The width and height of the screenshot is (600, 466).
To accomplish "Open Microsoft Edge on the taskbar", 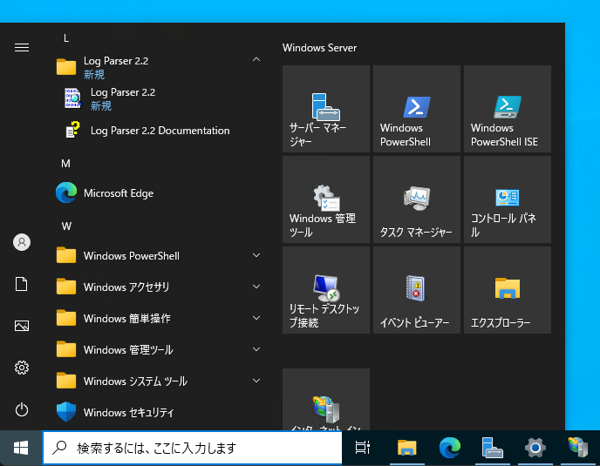I will (450, 447).
